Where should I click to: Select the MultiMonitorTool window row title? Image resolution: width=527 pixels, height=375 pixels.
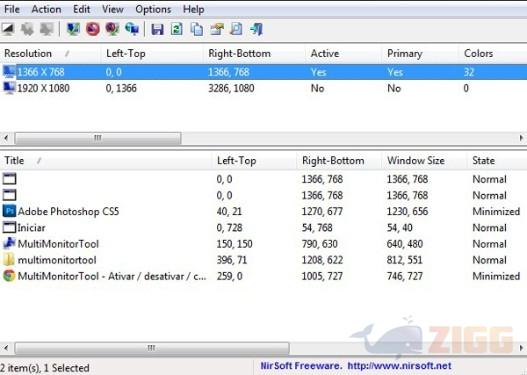coord(58,244)
